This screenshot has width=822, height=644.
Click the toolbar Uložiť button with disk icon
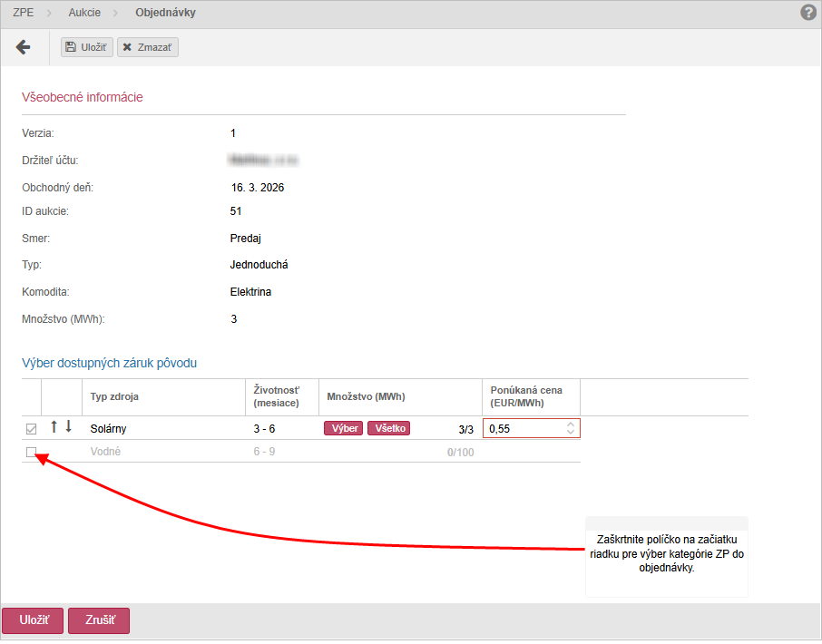tap(87, 47)
